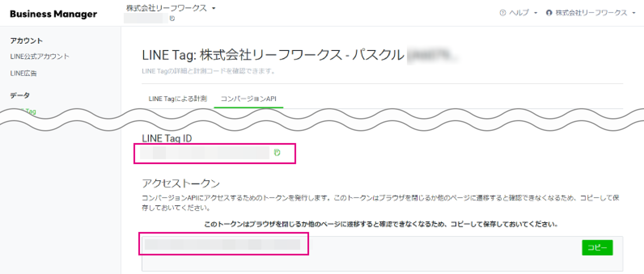Click the LINE Tag page title
This screenshot has height=274, width=644.
(273, 55)
